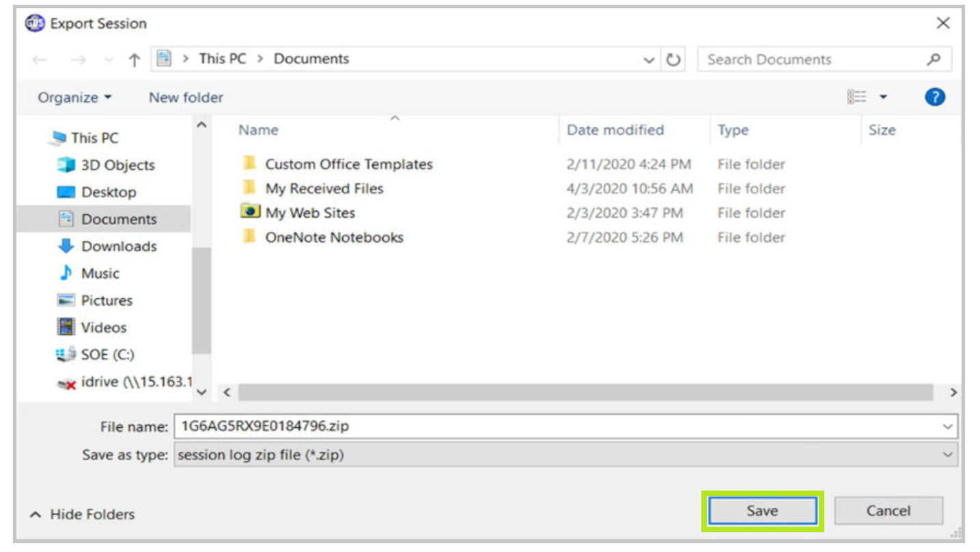
Task: Click Save to export the session
Action: tap(761, 511)
